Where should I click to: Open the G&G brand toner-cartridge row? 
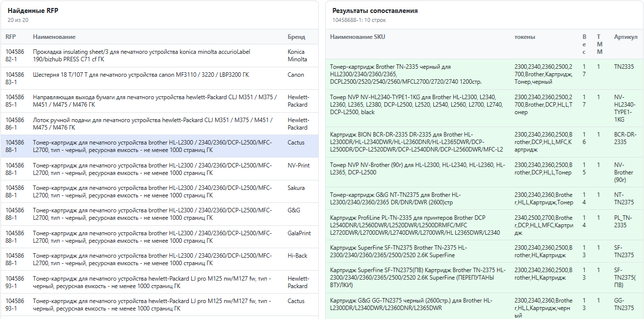click(159, 214)
